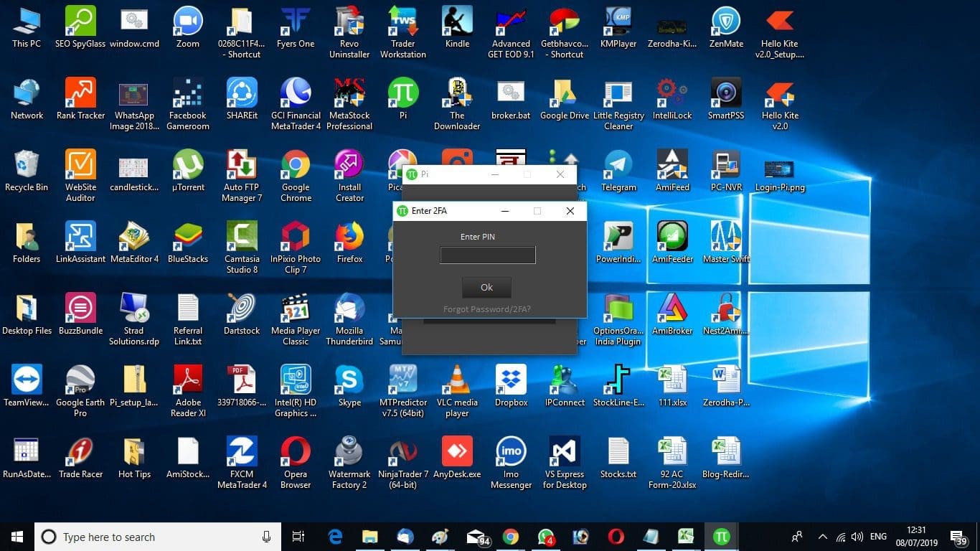
Task: Open the Forgot Password/2FA? link
Action: (487, 309)
